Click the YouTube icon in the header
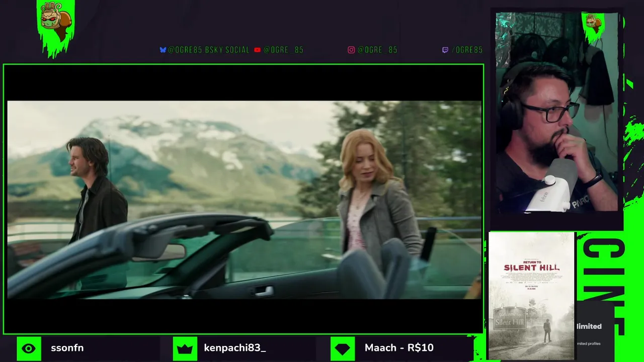Image resolution: width=644 pixels, height=362 pixels. [257, 50]
